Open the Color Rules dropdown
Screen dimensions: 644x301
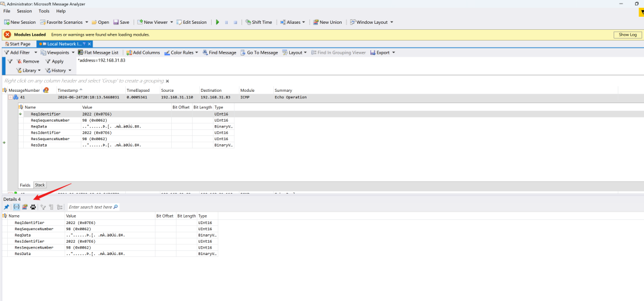(181, 52)
